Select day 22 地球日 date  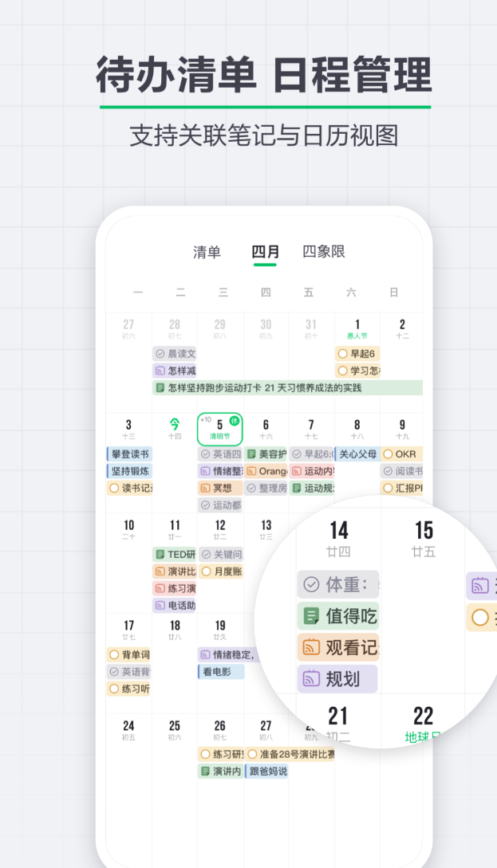pos(424,724)
